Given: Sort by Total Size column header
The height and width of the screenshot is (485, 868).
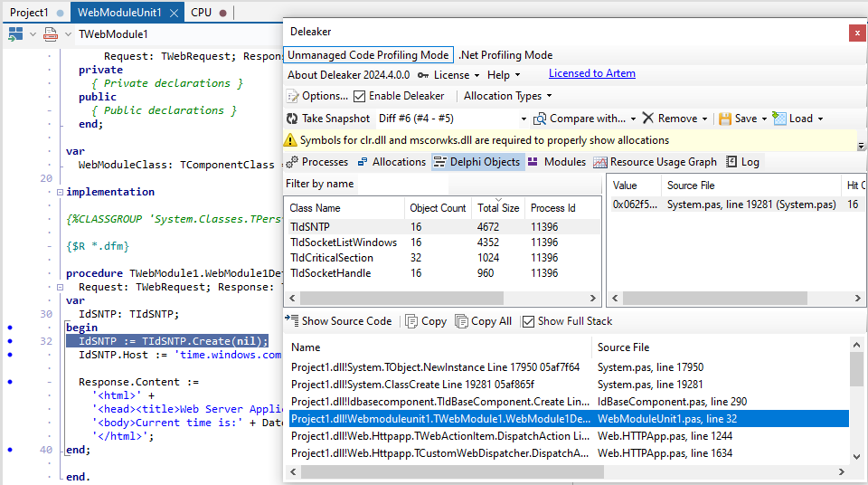Looking at the screenshot, I should pos(498,208).
